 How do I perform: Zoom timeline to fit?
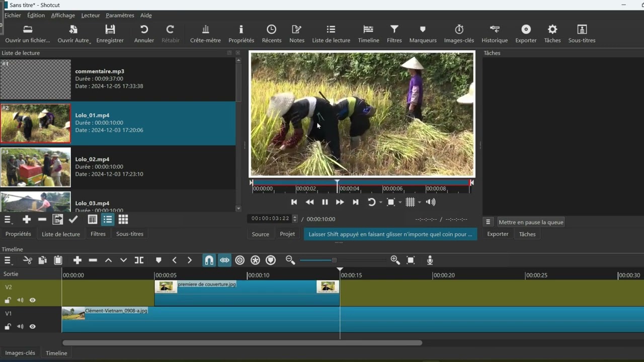tap(411, 260)
